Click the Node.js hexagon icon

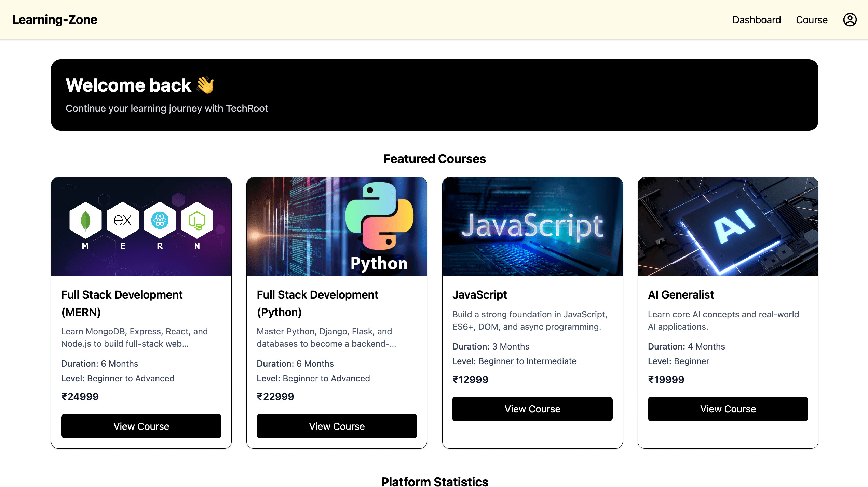(x=197, y=220)
